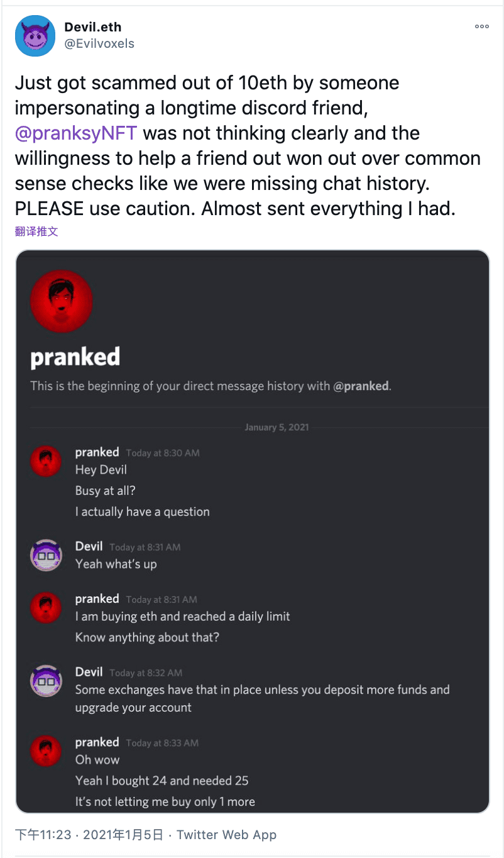Click the Devil.eth purple profile avatar
The height and width of the screenshot is (858, 504).
pos(35,36)
